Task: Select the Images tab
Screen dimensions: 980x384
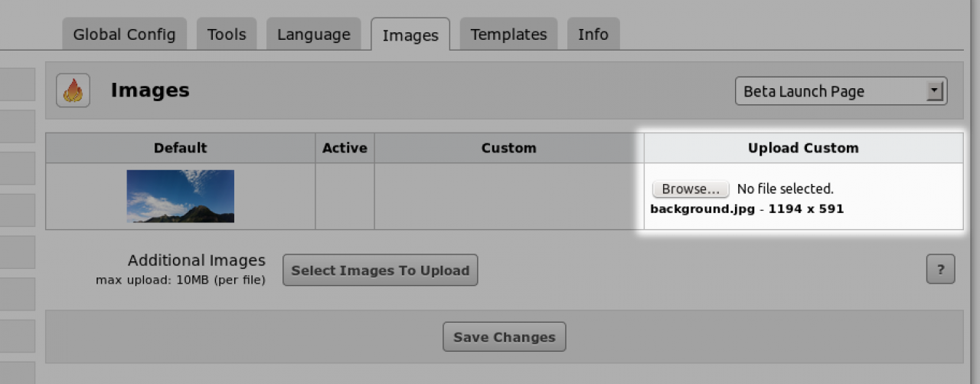Action: tap(410, 35)
